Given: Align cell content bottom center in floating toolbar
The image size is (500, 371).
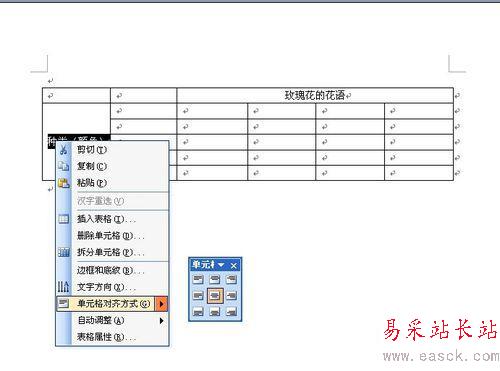Looking at the screenshot, I should (215, 312).
